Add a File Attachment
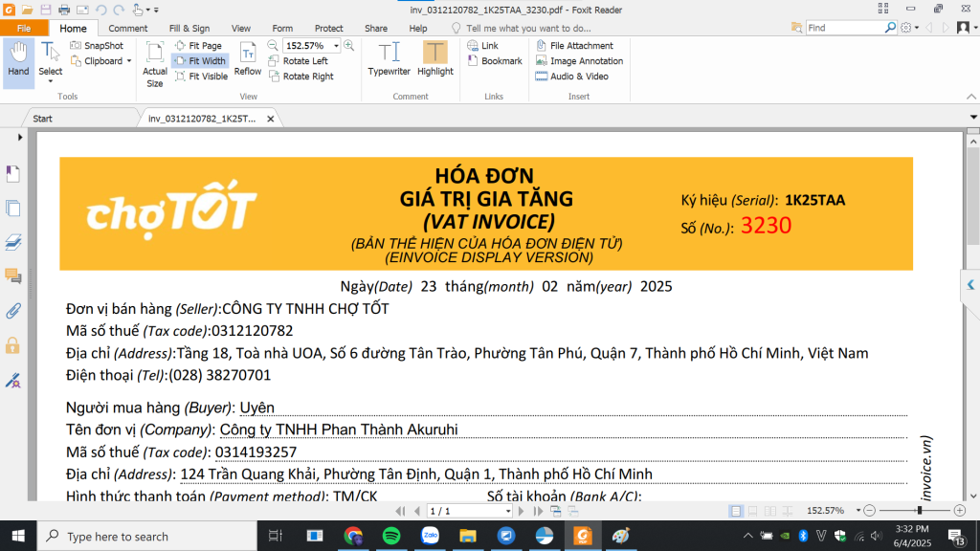This screenshot has width=980, height=551. click(574, 46)
